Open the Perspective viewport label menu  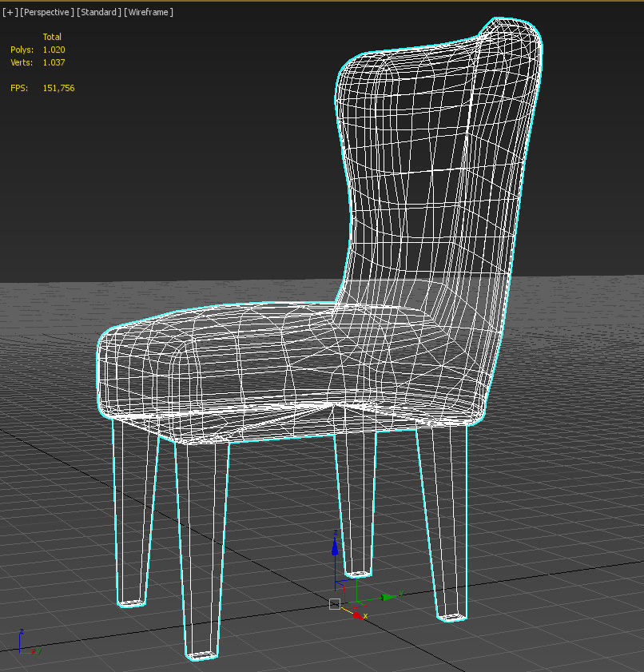click(x=47, y=13)
